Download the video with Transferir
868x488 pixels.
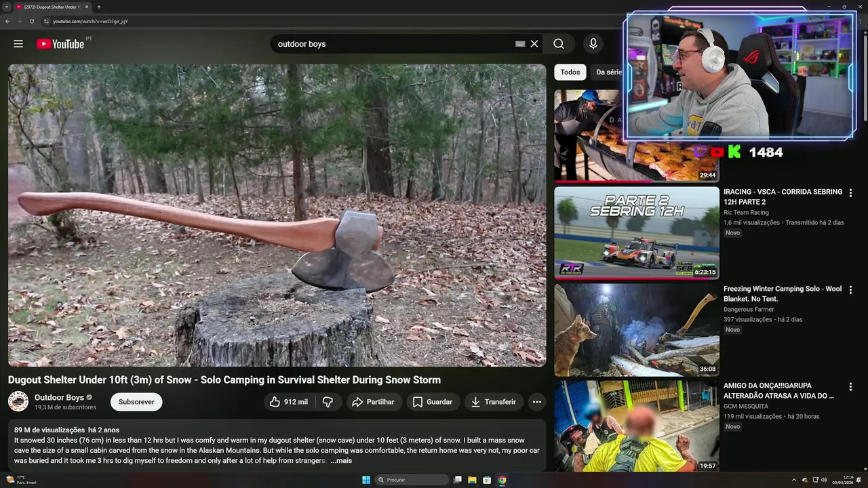pos(494,402)
